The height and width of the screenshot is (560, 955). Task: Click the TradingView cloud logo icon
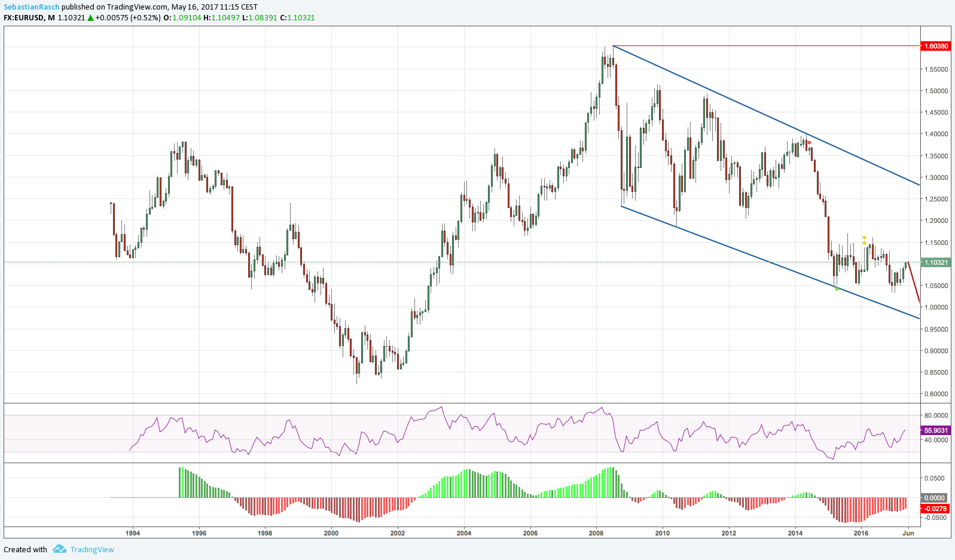coord(59,549)
